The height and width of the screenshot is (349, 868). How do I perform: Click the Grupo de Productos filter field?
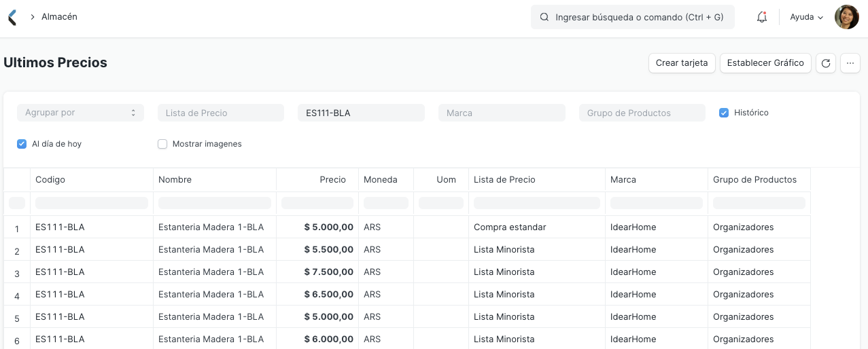642,113
